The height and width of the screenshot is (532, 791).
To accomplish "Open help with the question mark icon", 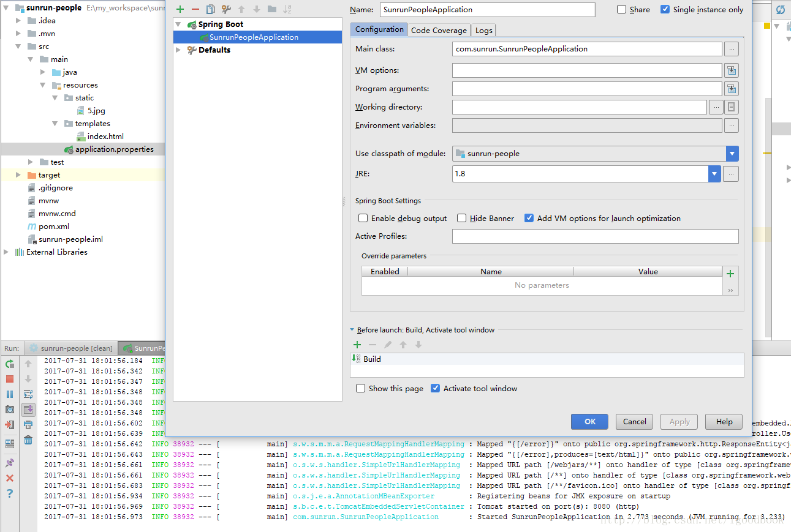I will click(10, 493).
